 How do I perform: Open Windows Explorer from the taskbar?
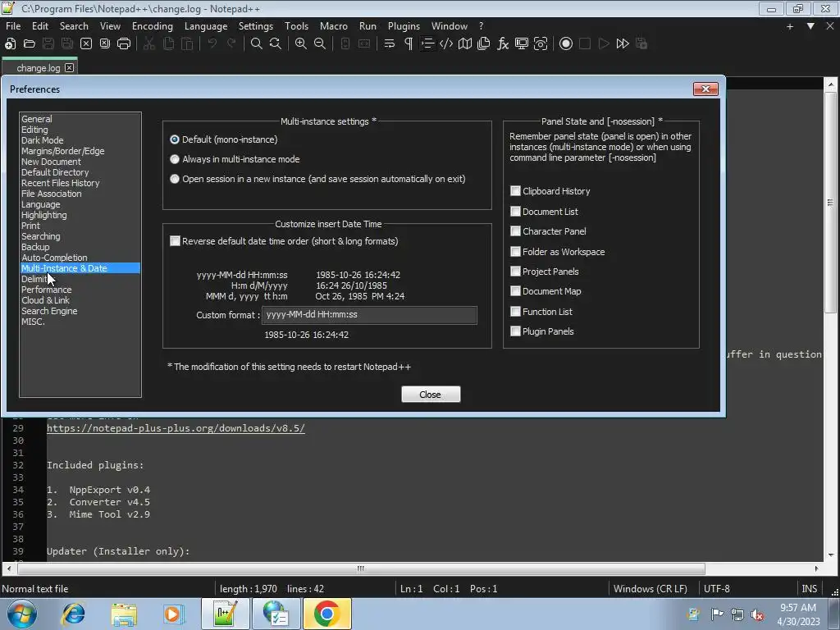pyautogui.click(x=124, y=614)
